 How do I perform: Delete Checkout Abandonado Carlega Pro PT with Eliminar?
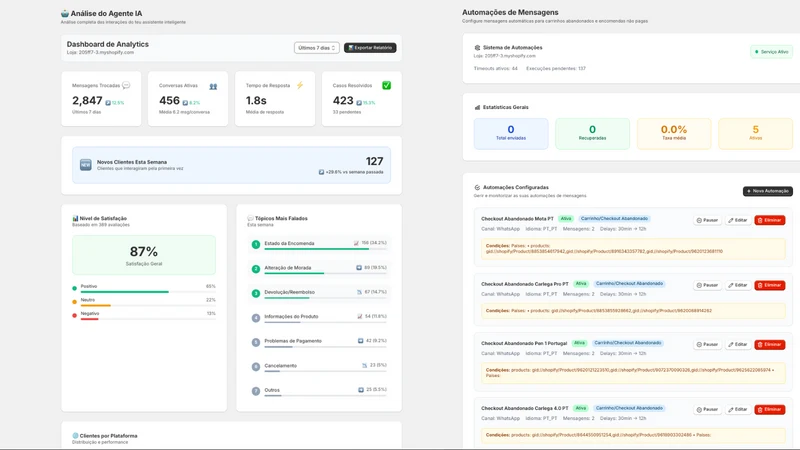pos(769,285)
